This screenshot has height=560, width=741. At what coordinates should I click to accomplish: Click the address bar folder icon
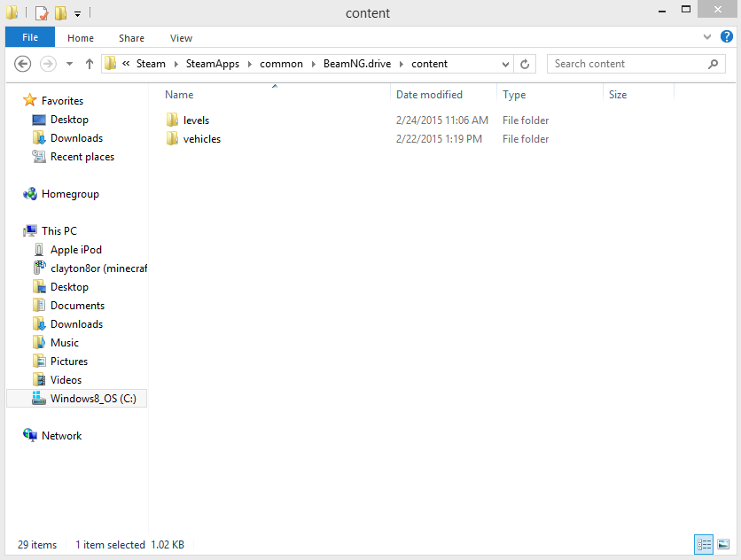[110, 63]
